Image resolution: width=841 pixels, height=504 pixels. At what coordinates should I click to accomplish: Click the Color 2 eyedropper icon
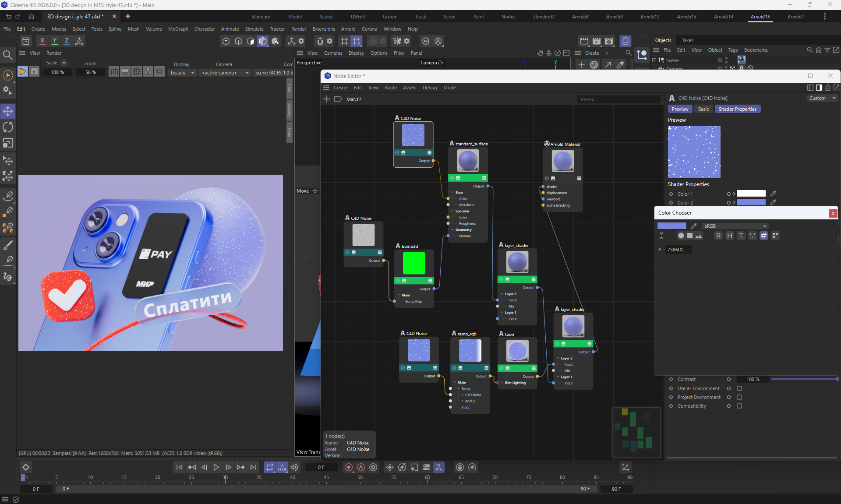tap(773, 202)
